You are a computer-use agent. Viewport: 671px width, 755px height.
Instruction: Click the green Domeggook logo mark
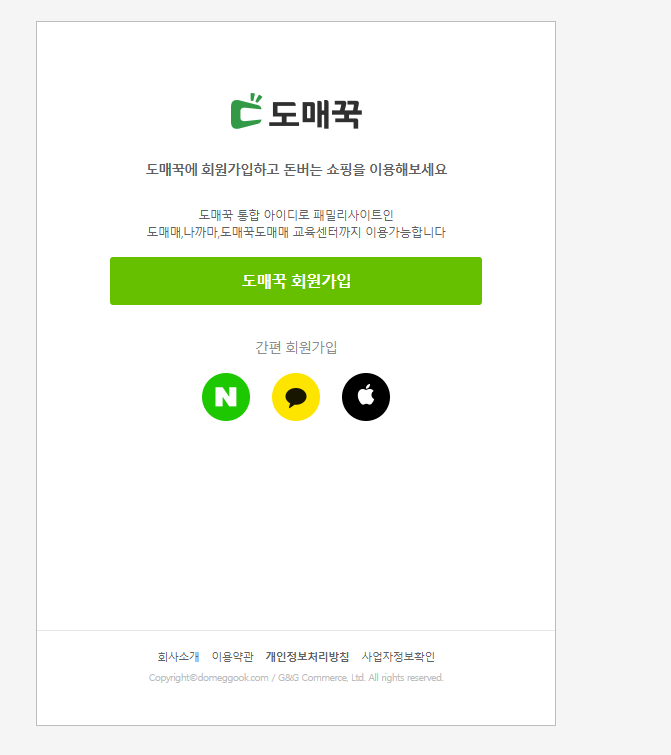click(246, 111)
